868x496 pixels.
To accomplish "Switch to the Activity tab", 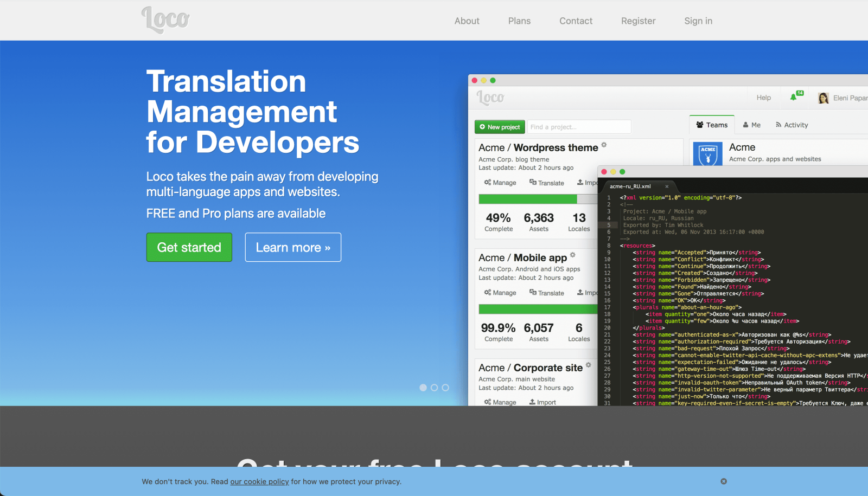I will click(x=792, y=125).
